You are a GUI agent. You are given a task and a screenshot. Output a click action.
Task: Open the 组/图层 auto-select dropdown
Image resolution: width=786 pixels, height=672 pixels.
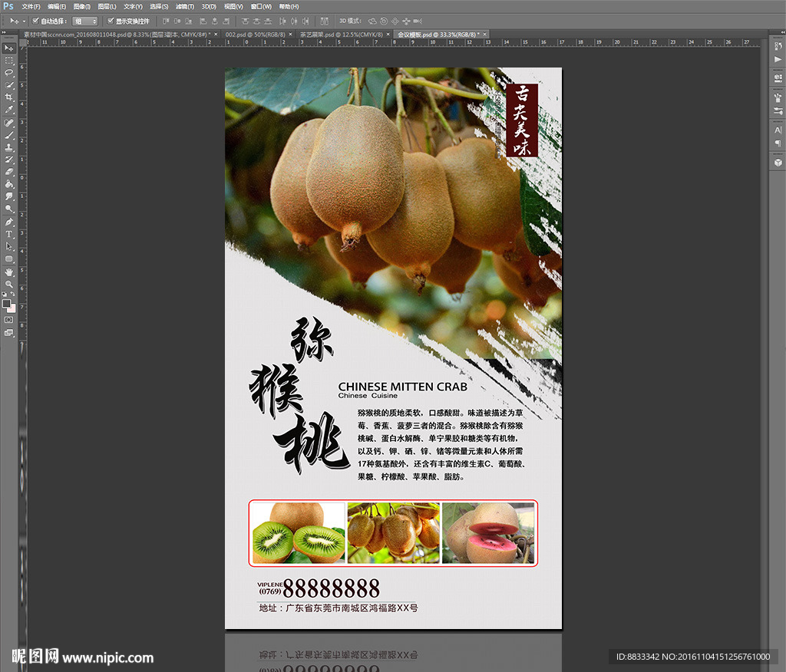point(83,21)
